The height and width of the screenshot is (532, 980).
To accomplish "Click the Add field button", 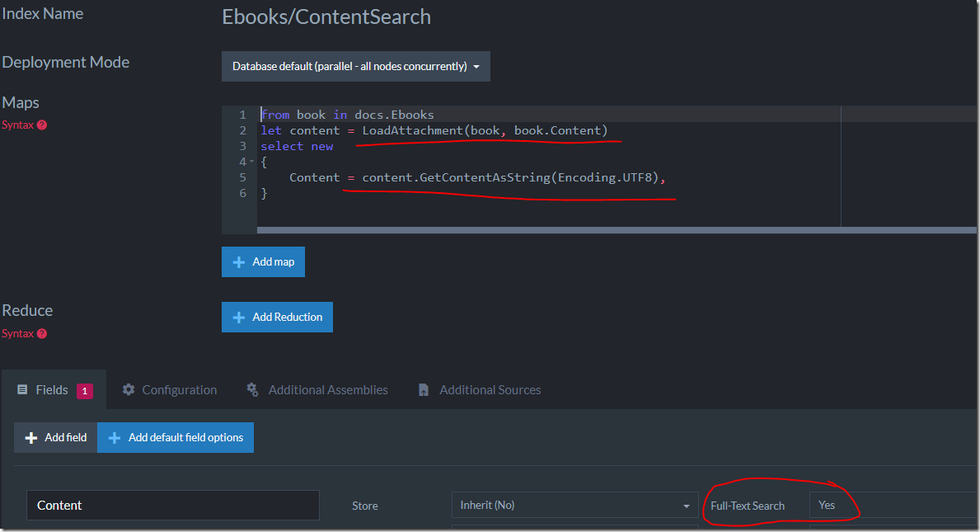I will click(x=55, y=438).
